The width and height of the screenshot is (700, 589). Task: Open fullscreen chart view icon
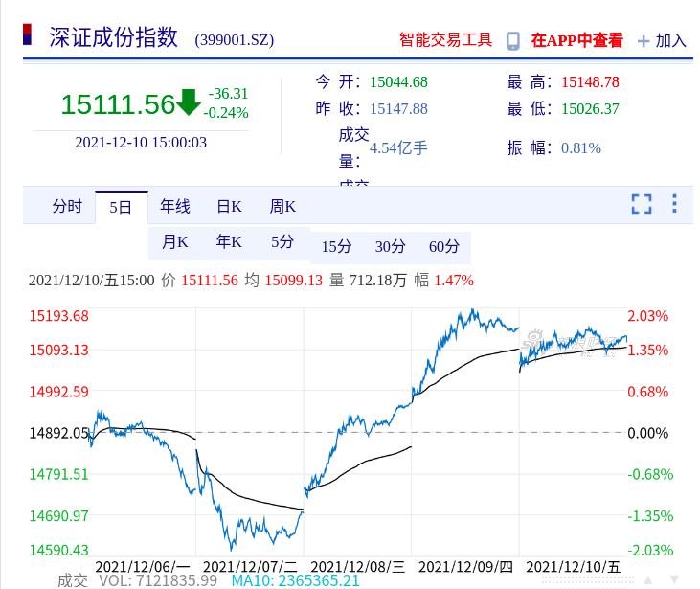[x=642, y=204]
